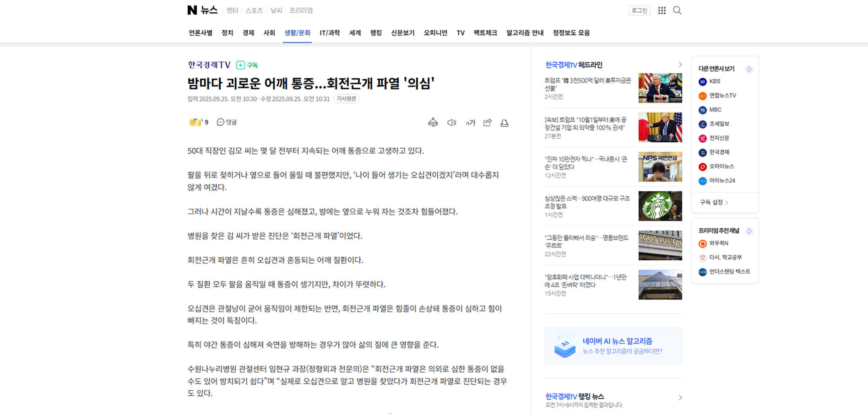Open the 기사원문 original article link

tap(347, 99)
